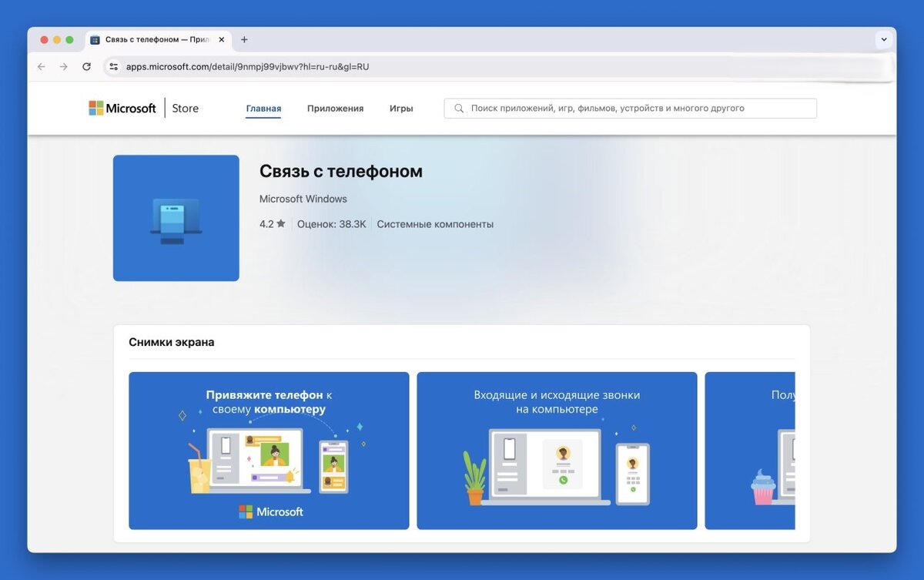Click the Снимки экрана heading
924x580 pixels.
tap(172, 342)
